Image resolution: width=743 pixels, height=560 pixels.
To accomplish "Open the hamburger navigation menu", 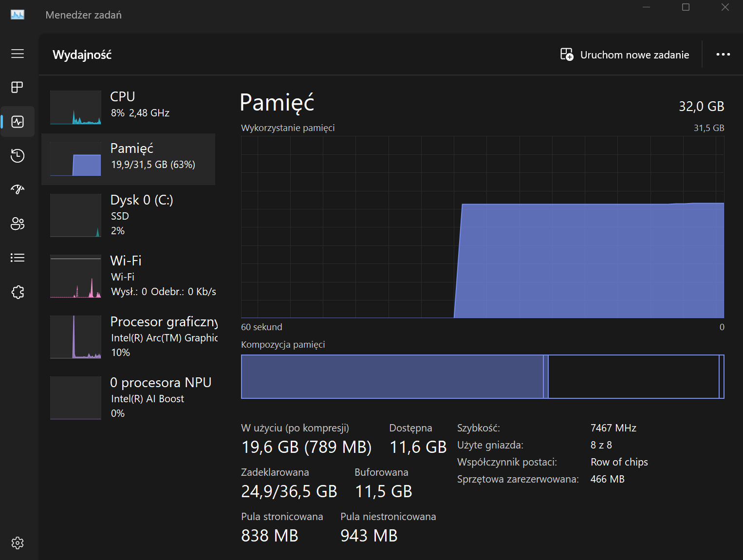I will [18, 54].
